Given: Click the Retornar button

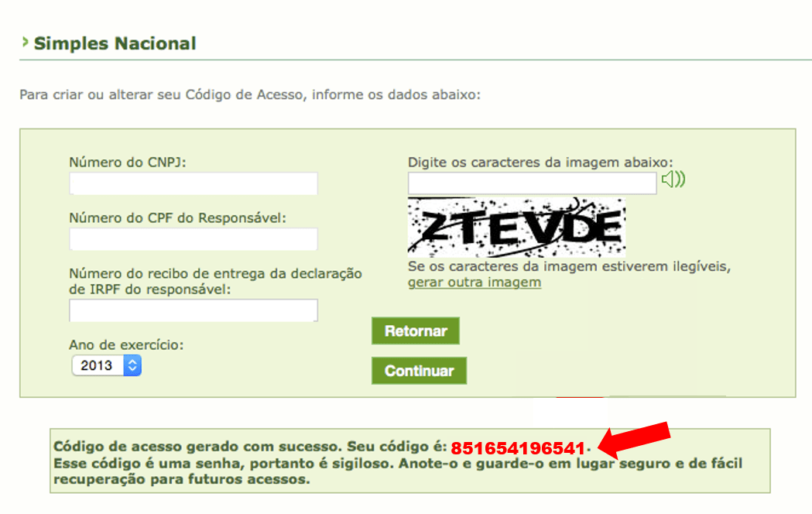Looking at the screenshot, I should [416, 331].
